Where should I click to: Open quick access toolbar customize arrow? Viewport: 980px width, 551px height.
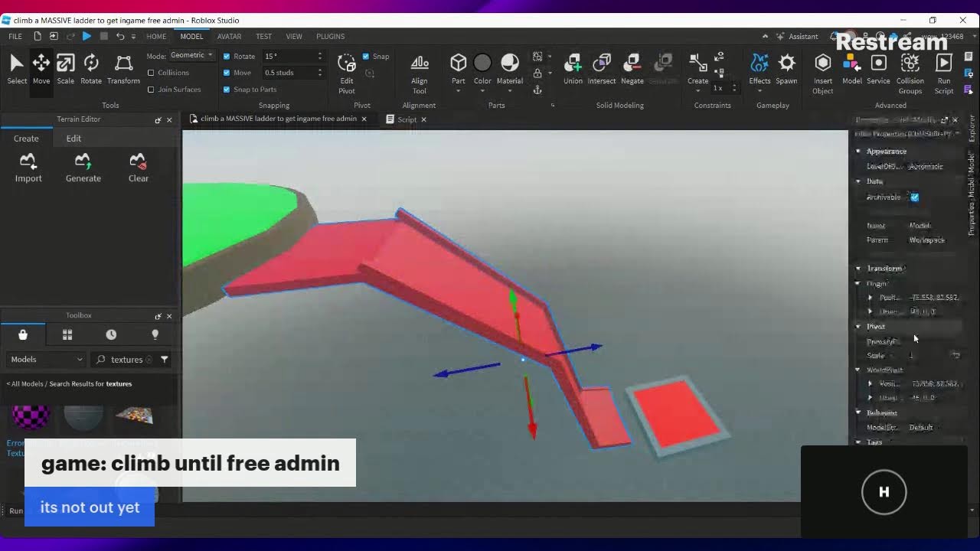click(x=133, y=36)
